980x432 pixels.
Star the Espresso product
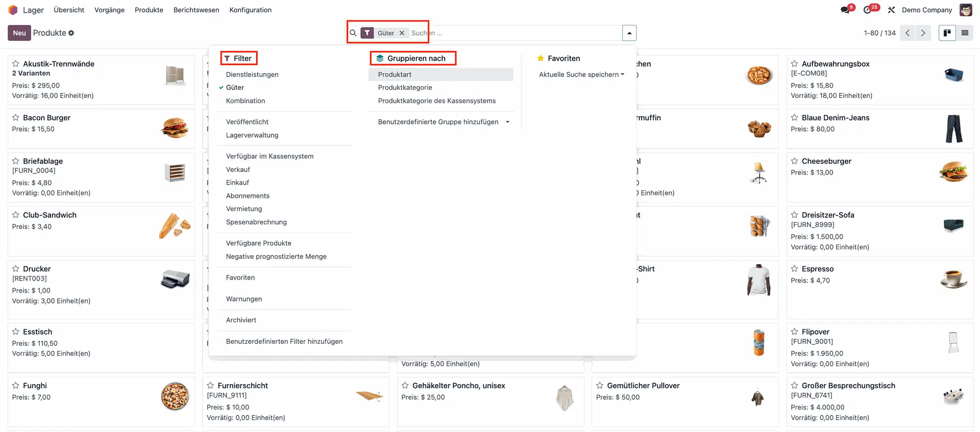795,268
